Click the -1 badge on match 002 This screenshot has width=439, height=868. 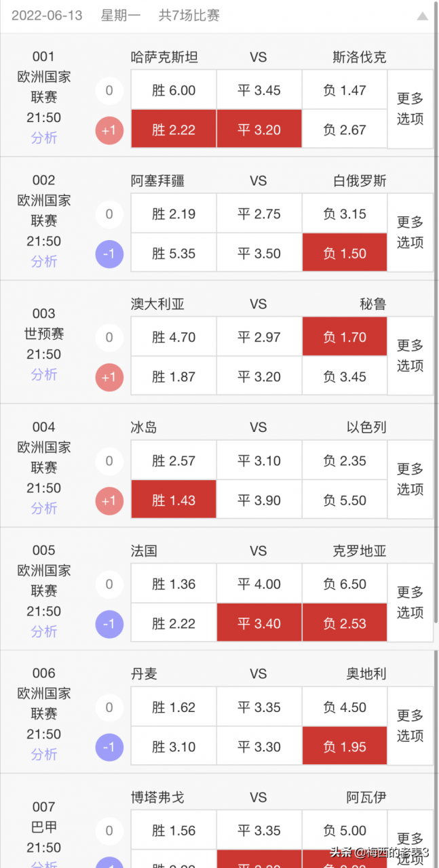point(109,252)
